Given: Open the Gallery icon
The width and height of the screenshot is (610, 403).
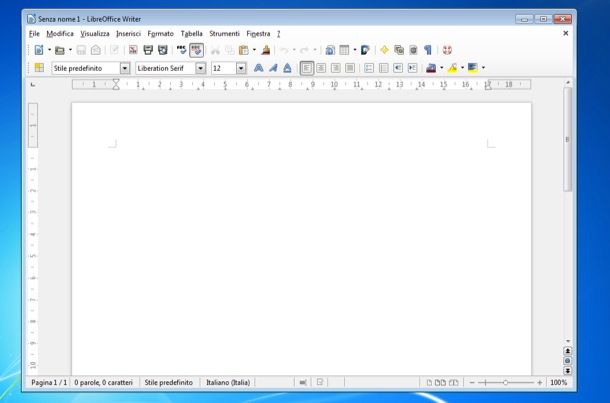Looking at the screenshot, I should [x=399, y=50].
